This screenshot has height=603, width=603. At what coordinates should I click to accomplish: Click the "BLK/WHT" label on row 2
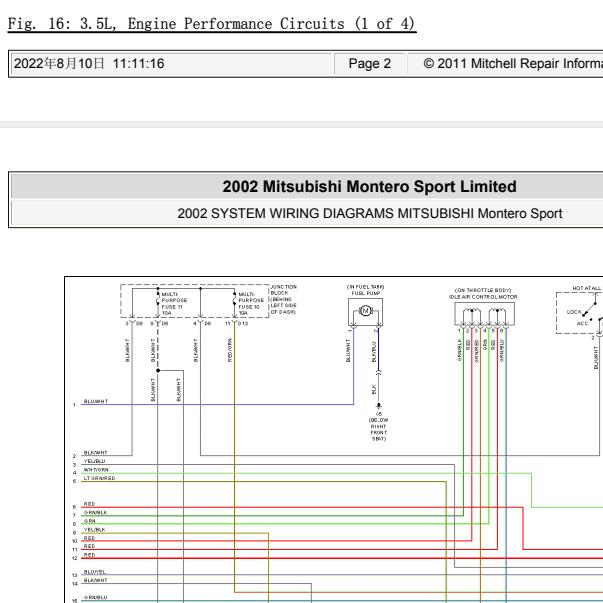tap(95, 453)
